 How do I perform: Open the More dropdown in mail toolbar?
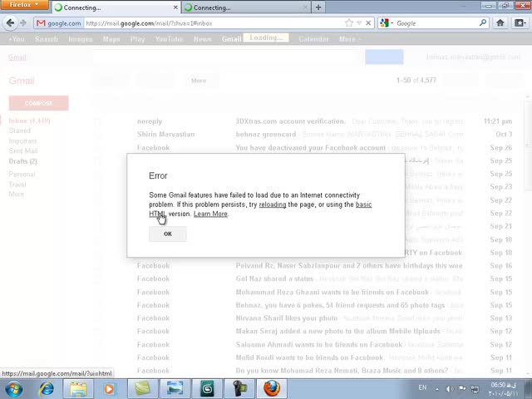201,81
